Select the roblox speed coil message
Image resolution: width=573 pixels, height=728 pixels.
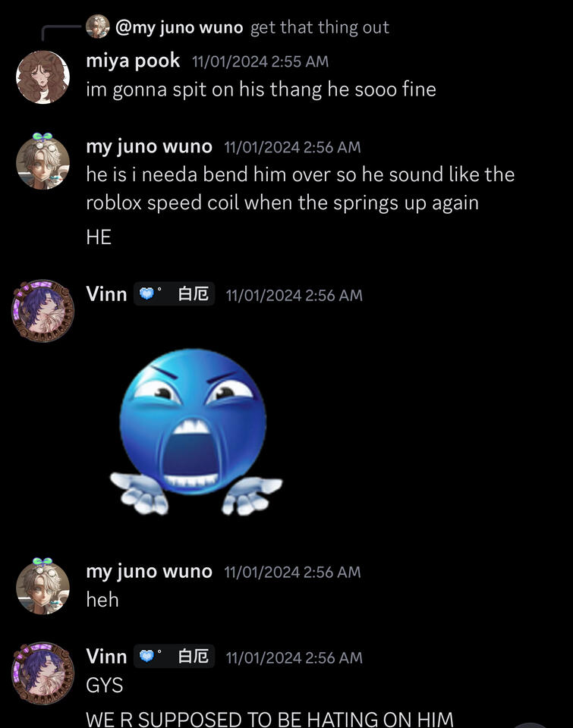pyautogui.click(x=300, y=189)
